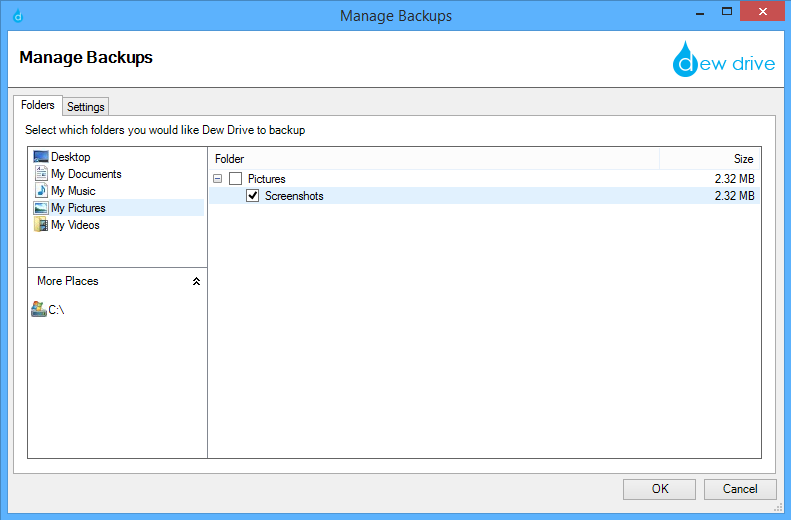Select My Pictures in the places list
The width and height of the screenshot is (791, 520).
coord(78,208)
